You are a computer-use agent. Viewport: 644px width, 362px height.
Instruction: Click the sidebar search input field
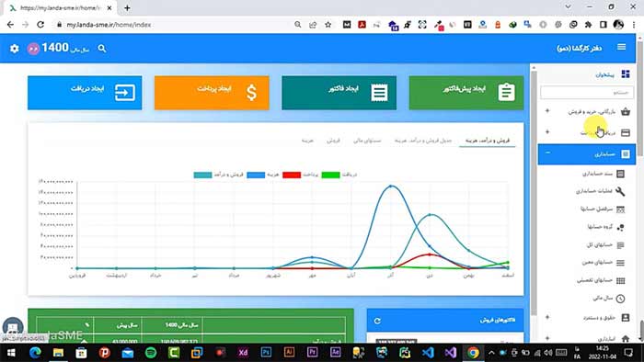tap(587, 93)
